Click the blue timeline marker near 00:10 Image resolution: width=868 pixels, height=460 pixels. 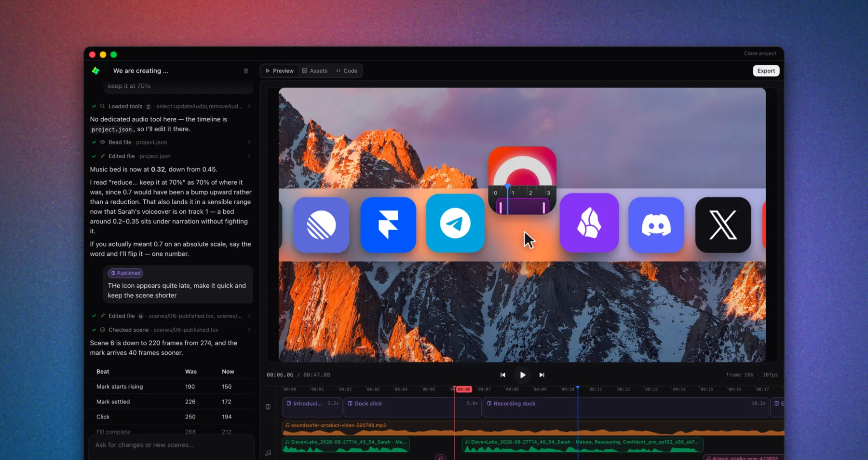[578, 388]
